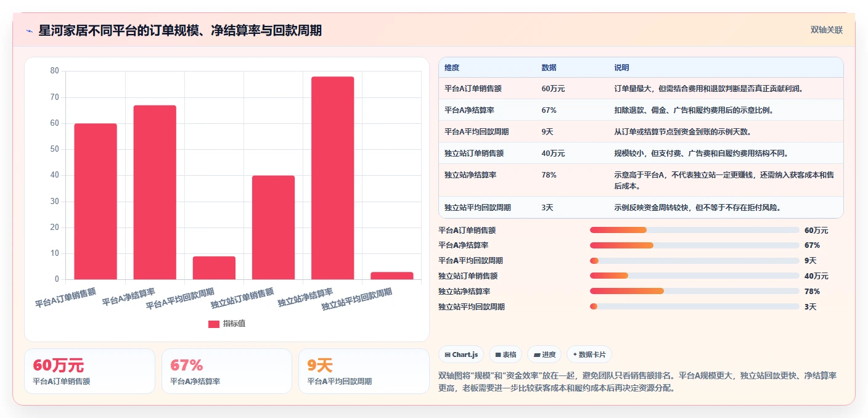868x418 pixels.
Task: Click the 表格 tag chip
Action: (506, 354)
